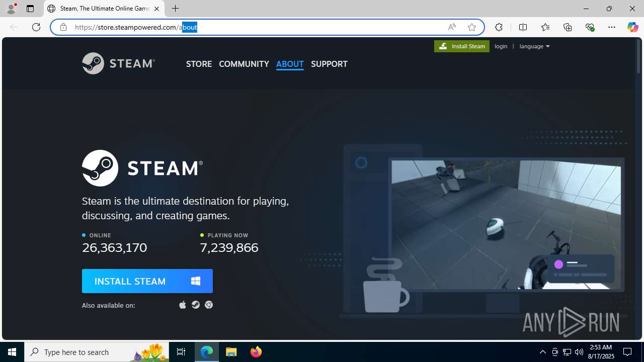Click the blue INSTALL STEAM button

coord(147,281)
